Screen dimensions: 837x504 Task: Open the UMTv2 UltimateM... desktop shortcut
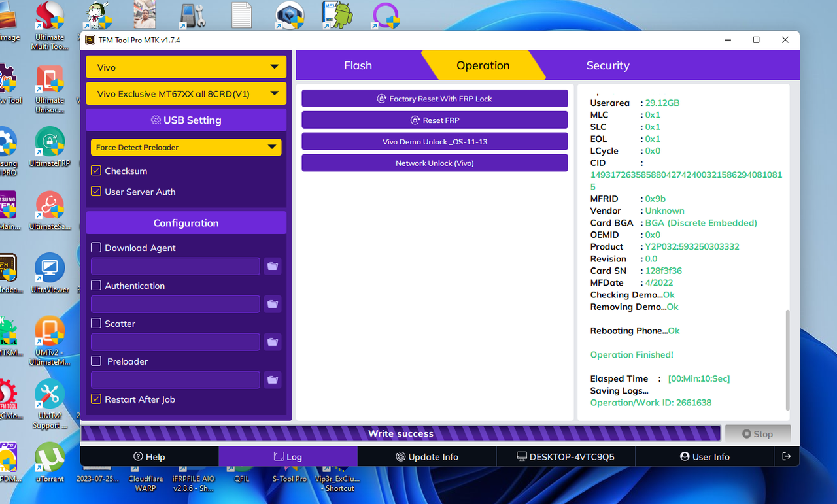point(50,341)
